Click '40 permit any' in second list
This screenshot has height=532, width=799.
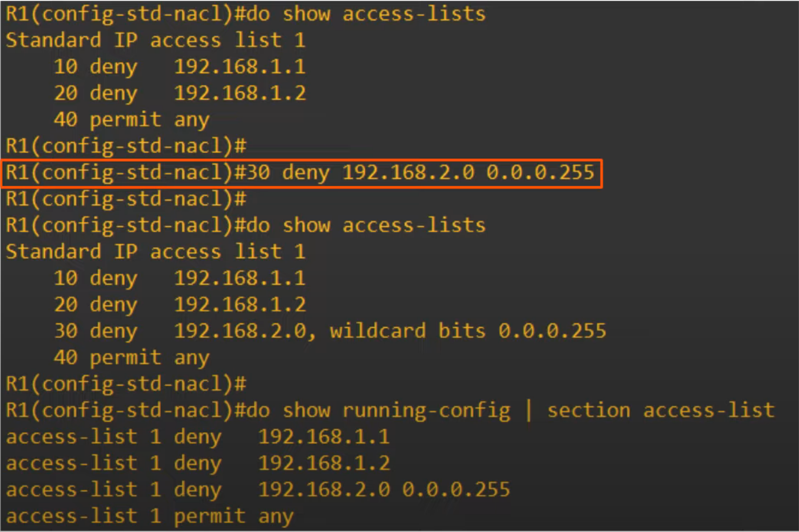pyautogui.click(x=131, y=358)
